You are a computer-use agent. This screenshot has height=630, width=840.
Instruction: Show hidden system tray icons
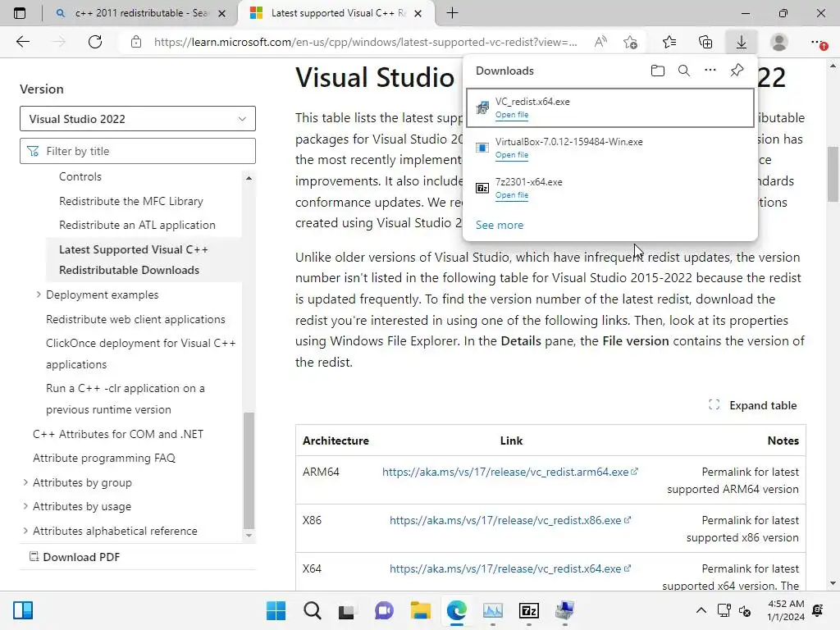click(701, 610)
